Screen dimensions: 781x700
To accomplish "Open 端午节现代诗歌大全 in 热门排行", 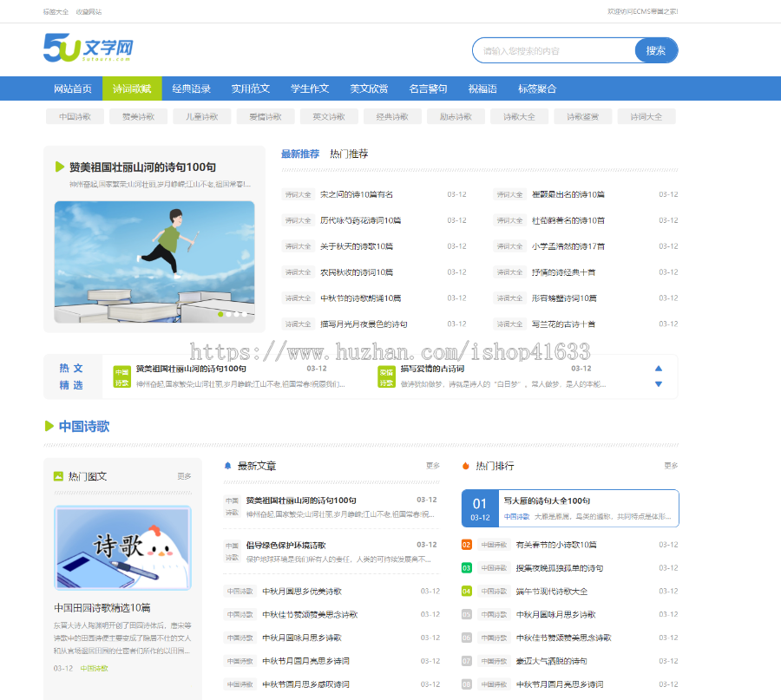I will point(552,592).
